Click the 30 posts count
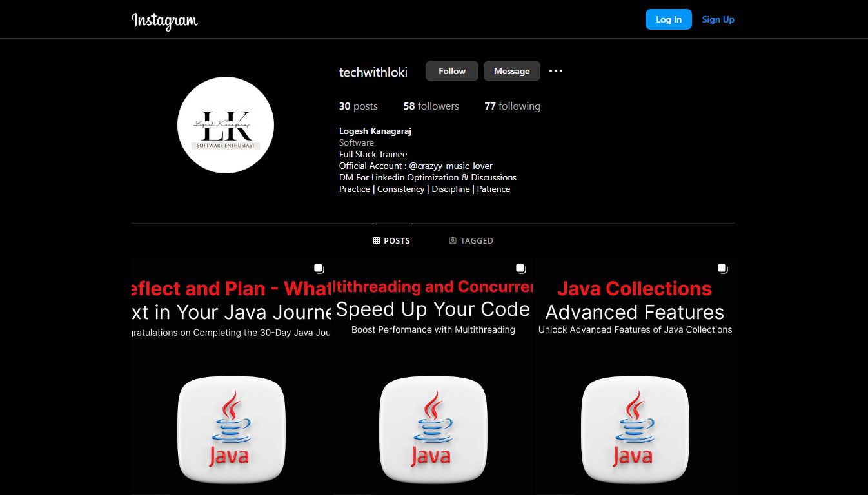The height and width of the screenshot is (495, 868). [359, 106]
